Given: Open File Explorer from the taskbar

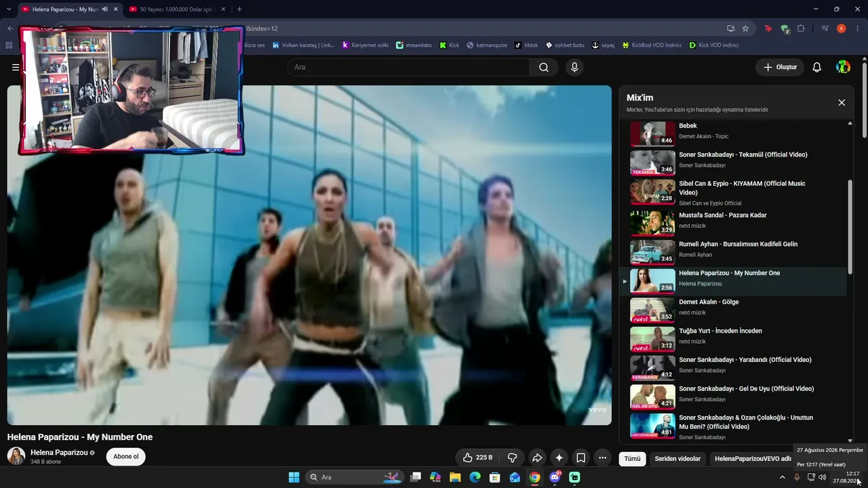Looking at the screenshot, I should click(455, 477).
